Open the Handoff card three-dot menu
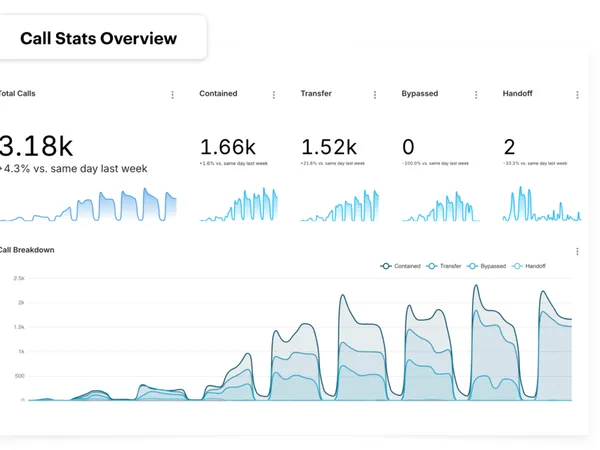Viewport: 600px width, 450px height. coord(577,95)
